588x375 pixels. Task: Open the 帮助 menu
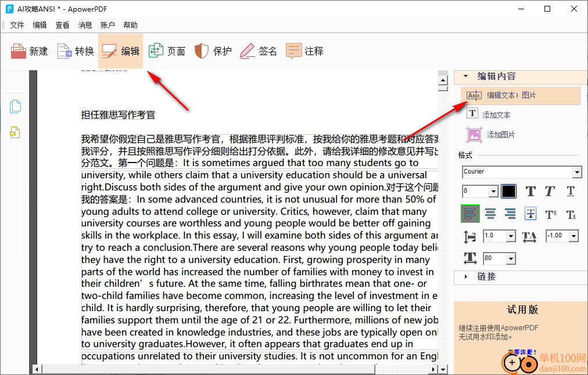(130, 25)
